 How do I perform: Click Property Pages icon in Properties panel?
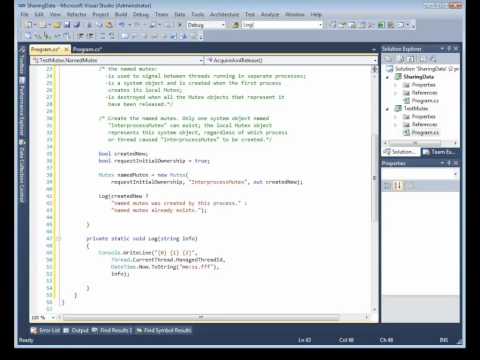410,186
